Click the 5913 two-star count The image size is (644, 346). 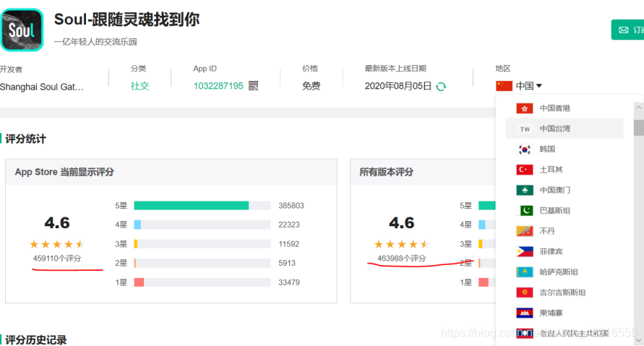287,263
